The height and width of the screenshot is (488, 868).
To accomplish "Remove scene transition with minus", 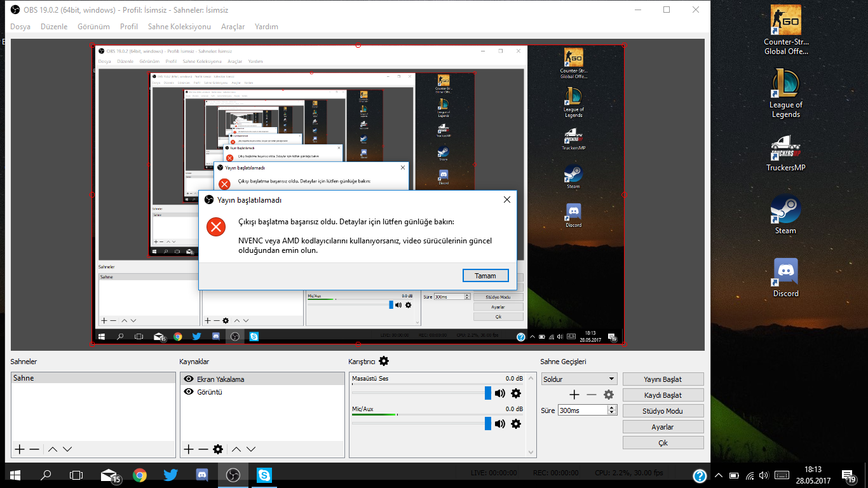I will pos(592,395).
